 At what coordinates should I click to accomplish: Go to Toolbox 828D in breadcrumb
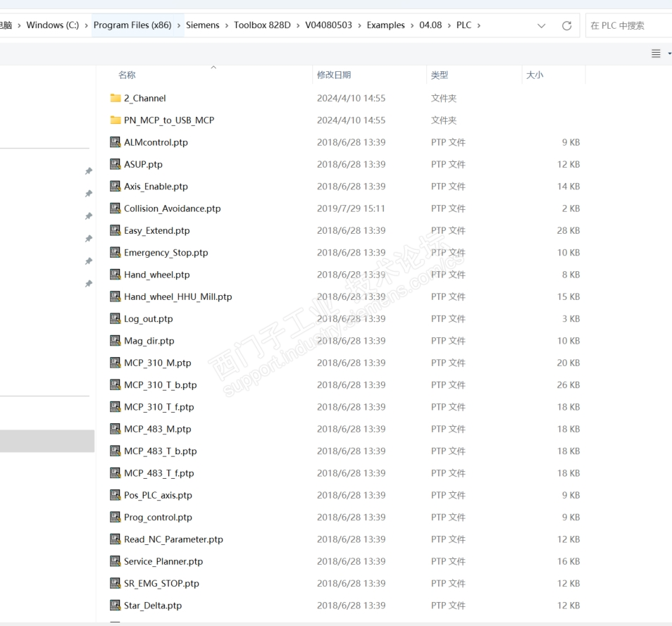pos(262,25)
